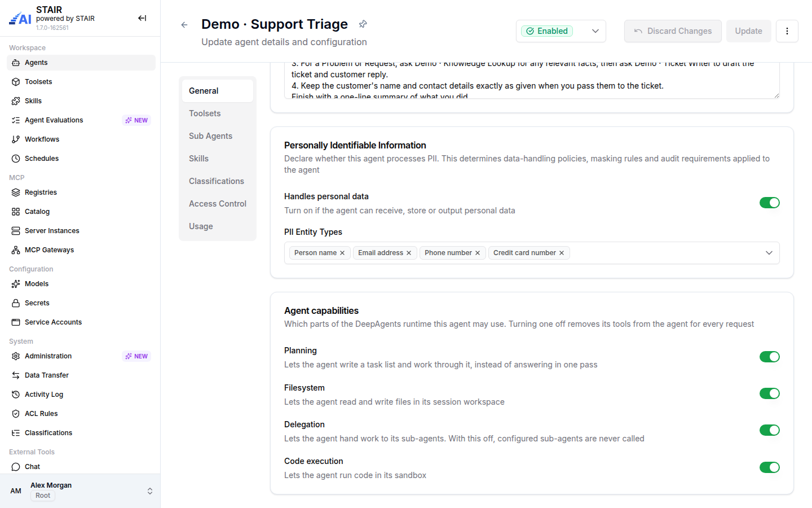812x508 pixels.
Task: Toggle Handles personal data switch
Action: coord(770,203)
